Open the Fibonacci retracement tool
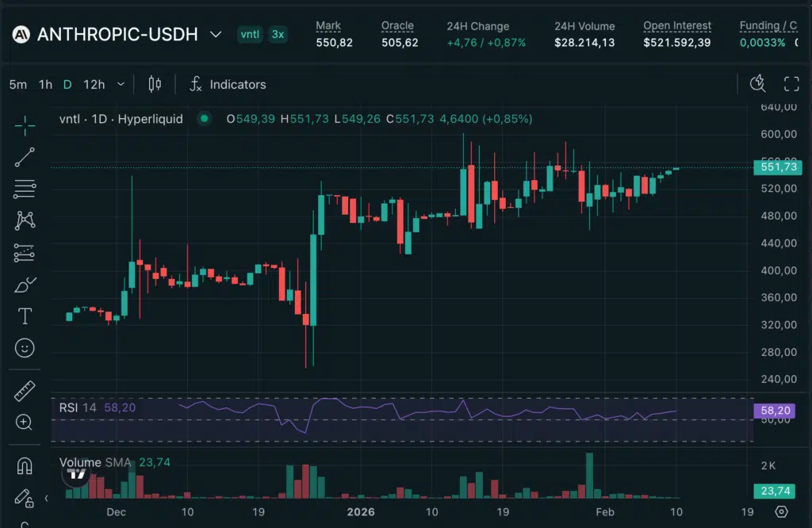Image resolution: width=812 pixels, height=528 pixels. (25, 189)
